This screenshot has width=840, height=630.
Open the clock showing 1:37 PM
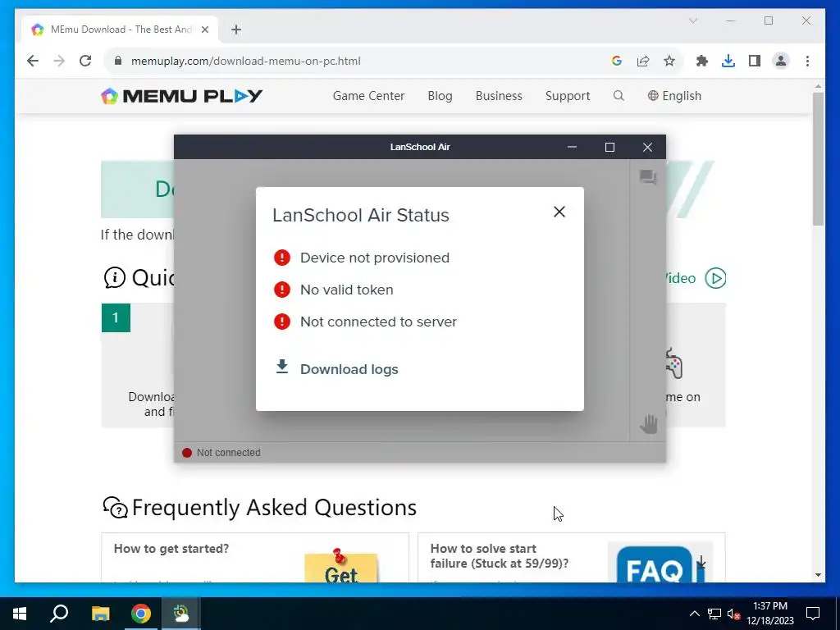click(x=770, y=614)
